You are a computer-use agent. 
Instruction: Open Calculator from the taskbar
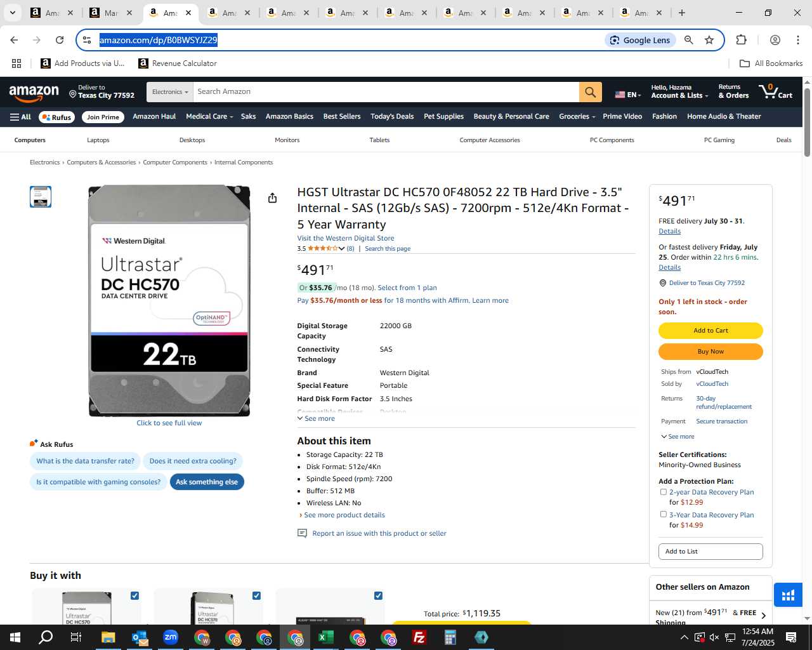(x=450, y=637)
